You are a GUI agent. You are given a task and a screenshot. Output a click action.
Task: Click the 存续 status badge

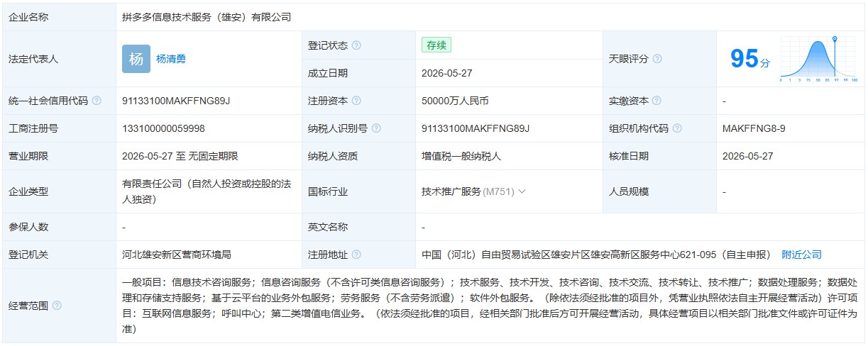pos(436,45)
